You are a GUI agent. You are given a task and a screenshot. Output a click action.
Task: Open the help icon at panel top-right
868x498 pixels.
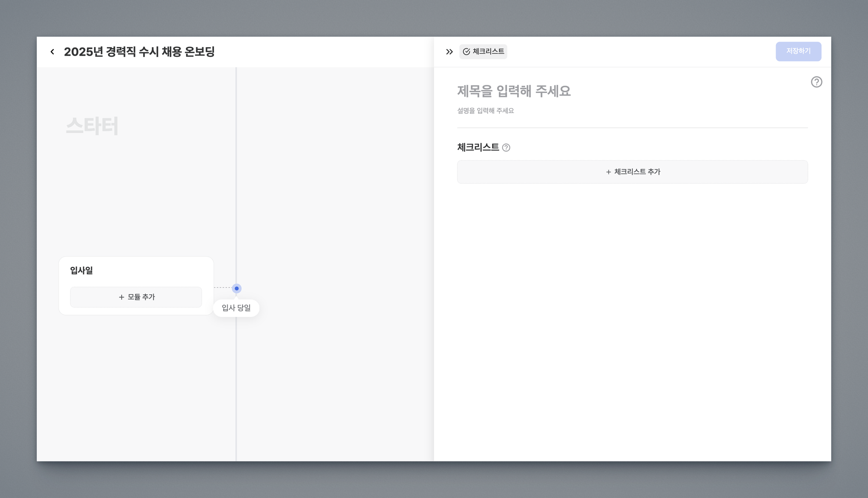816,82
